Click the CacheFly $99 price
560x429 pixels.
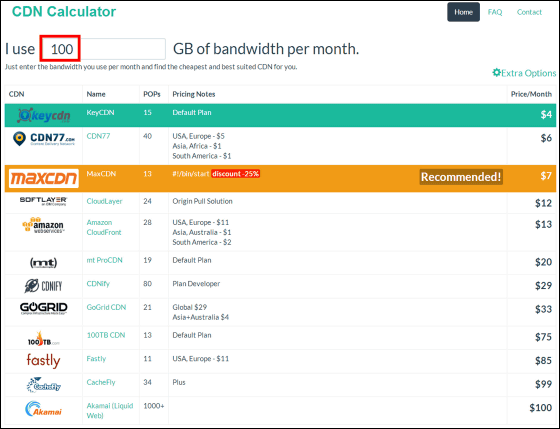(x=543, y=384)
